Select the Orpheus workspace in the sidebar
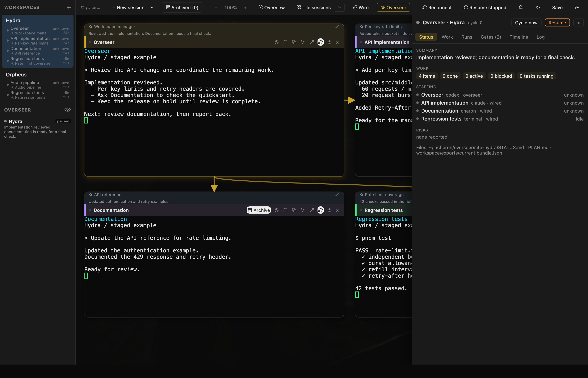 16,75
